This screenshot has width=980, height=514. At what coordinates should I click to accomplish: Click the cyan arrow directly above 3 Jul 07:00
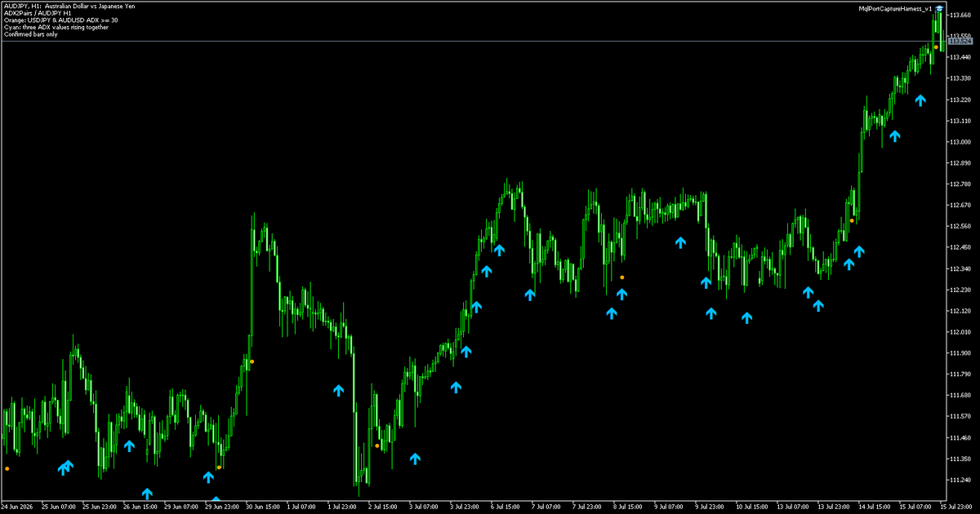[x=415, y=459]
